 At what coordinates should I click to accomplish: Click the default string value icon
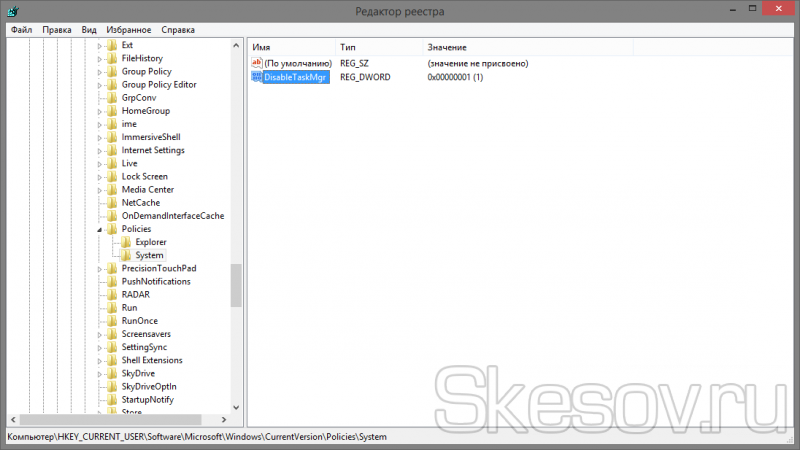(x=257, y=63)
